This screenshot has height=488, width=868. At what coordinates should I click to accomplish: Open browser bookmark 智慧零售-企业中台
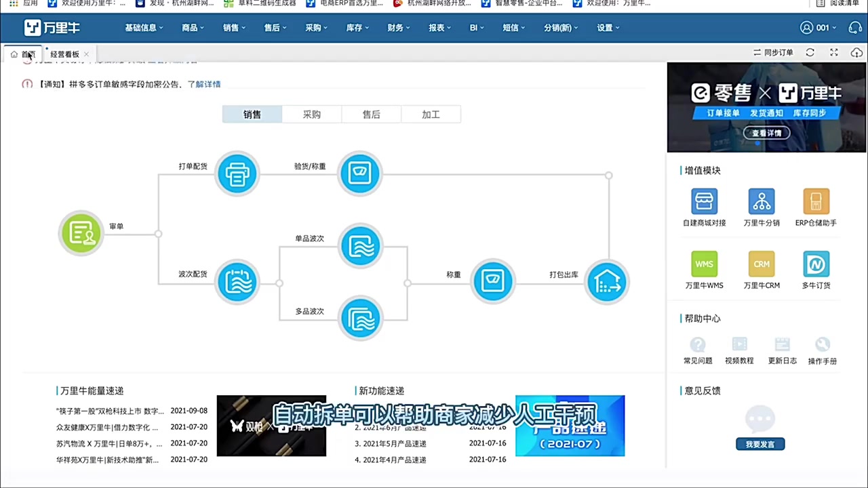[x=521, y=3]
